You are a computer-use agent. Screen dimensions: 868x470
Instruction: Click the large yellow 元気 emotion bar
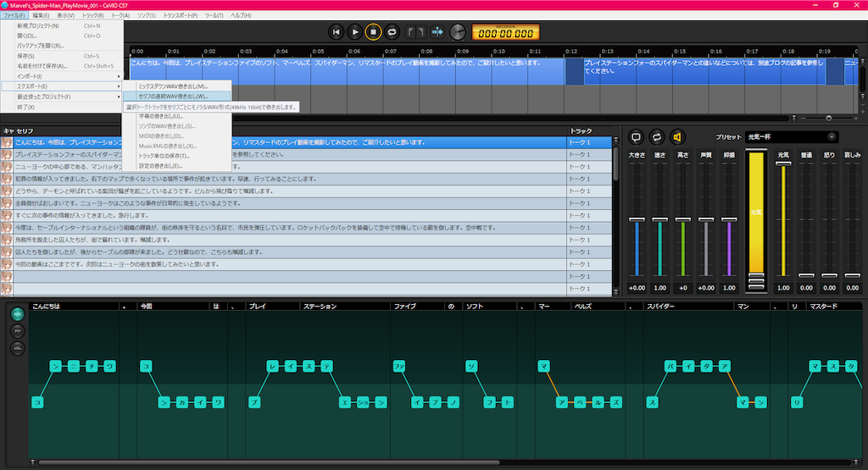(756, 213)
